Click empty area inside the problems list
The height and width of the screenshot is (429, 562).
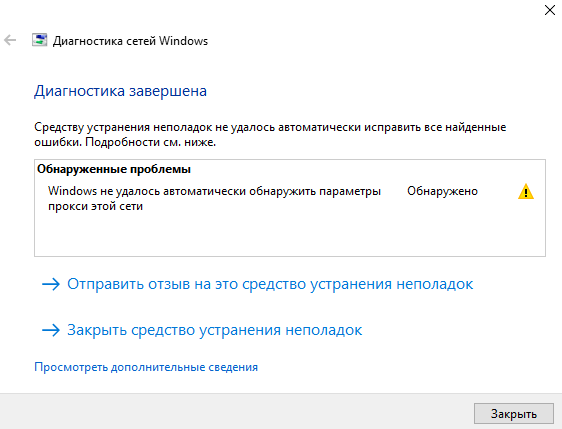(290, 235)
